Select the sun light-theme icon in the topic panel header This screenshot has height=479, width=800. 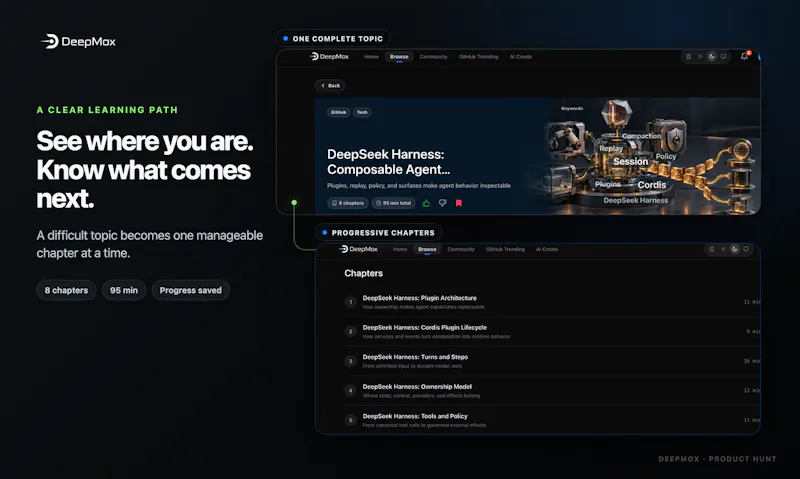700,57
